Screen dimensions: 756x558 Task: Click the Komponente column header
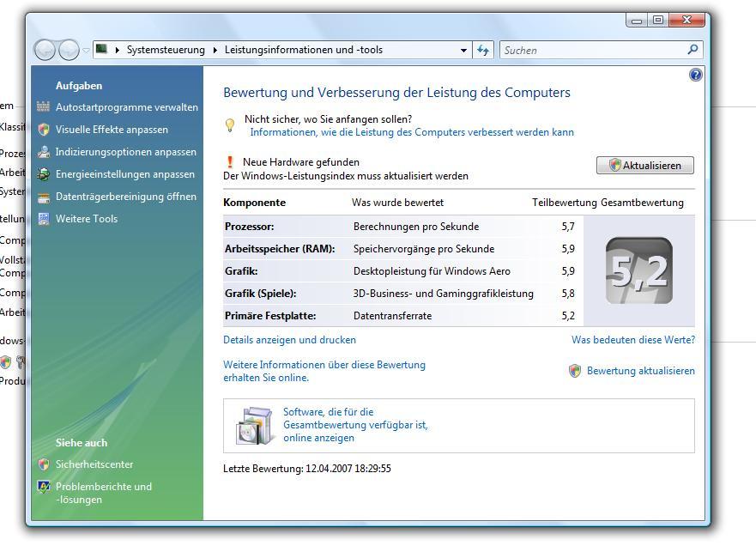[254, 203]
